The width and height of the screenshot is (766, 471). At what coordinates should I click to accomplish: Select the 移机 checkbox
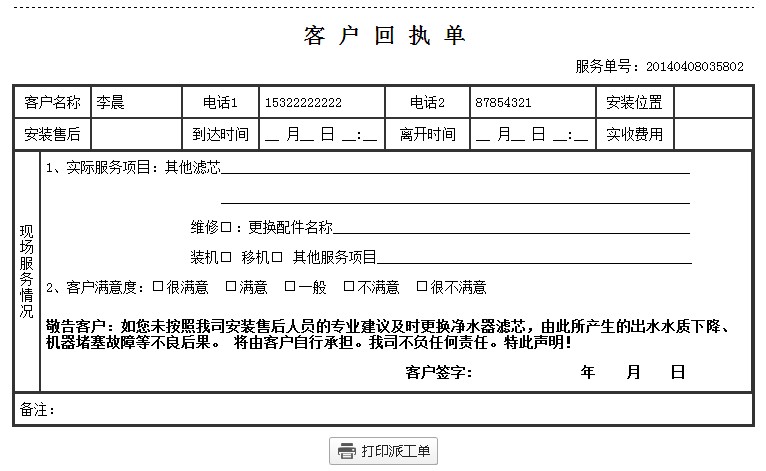coord(277,257)
